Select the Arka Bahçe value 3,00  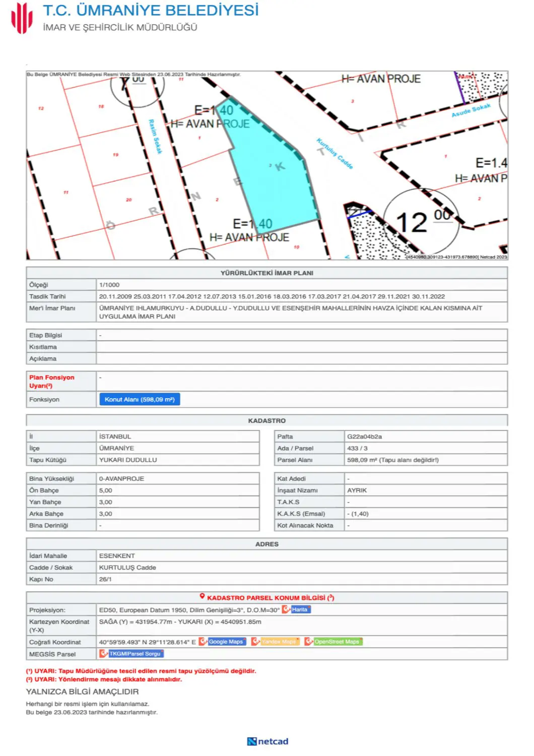coord(105,514)
